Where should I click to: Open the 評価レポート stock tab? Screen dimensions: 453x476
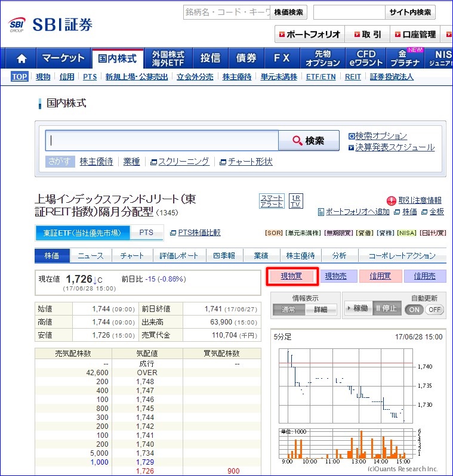(179, 256)
